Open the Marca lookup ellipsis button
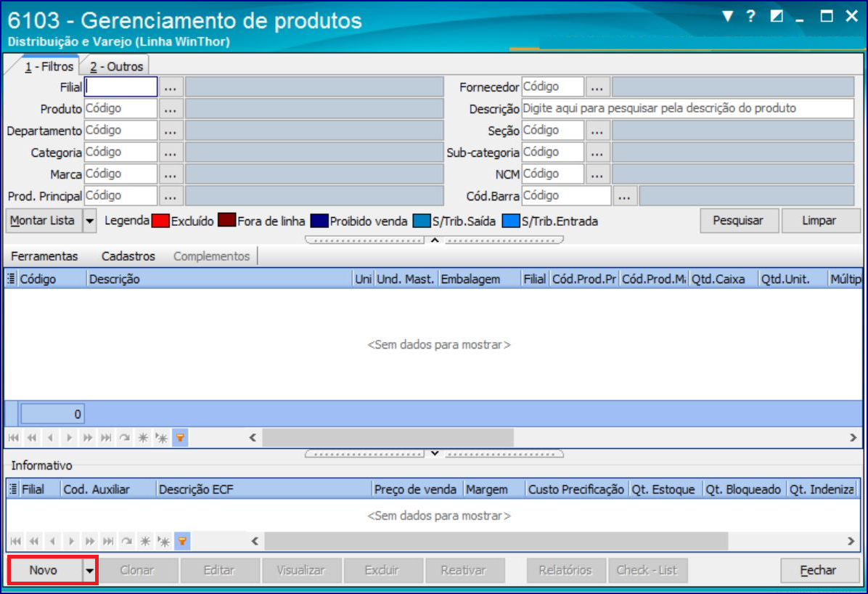This screenshot has height=594, width=868. tap(171, 174)
